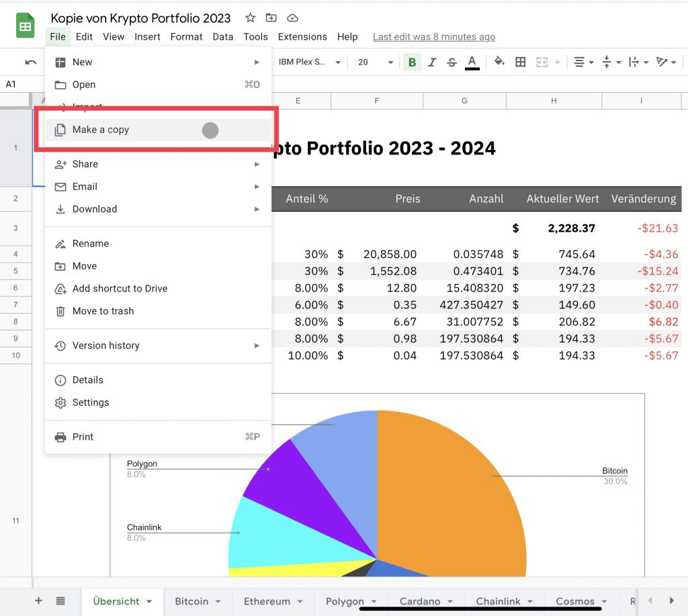
Task: Open the Help menu
Action: [347, 37]
